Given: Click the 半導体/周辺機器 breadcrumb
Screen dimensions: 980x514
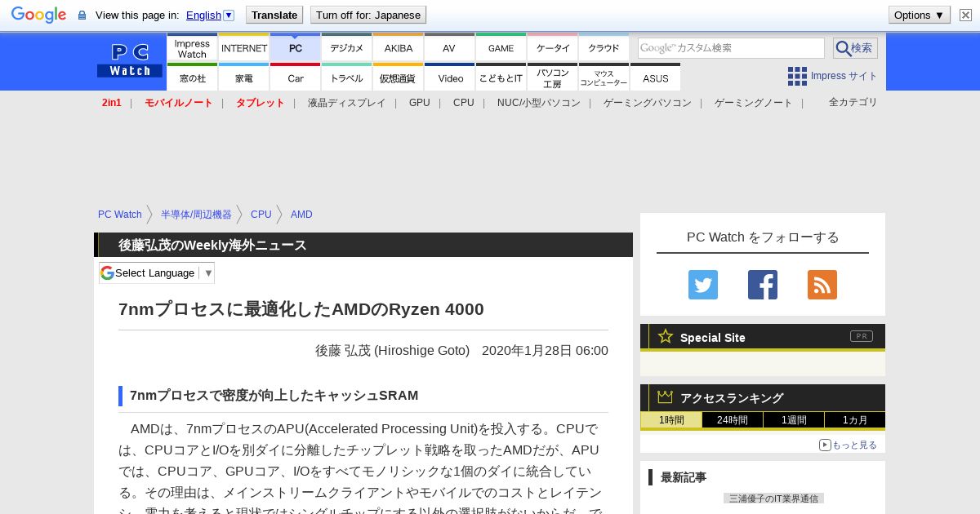Looking at the screenshot, I should (196, 215).
